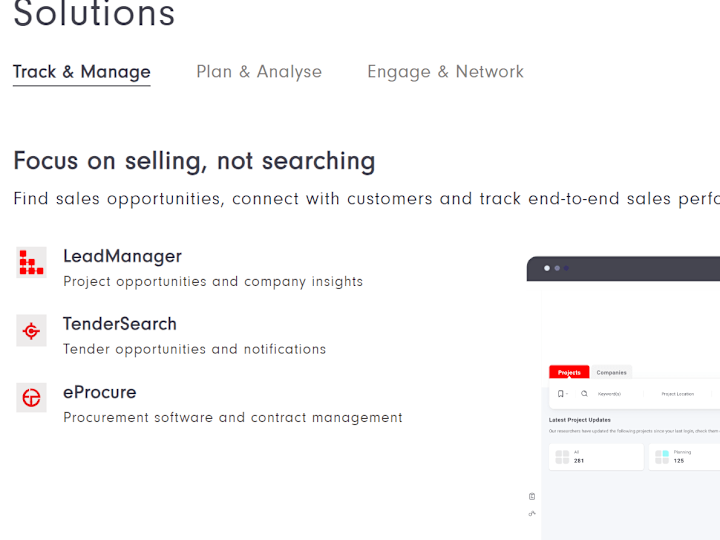720x540 pixels.
Task: Click the Planning grid icon with cyan square
Action: tap(662, 457)
